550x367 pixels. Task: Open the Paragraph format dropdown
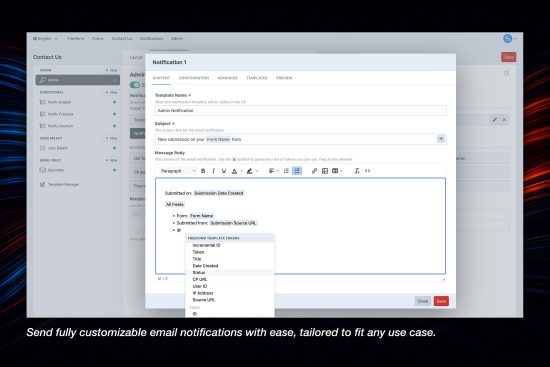(178, 171)
